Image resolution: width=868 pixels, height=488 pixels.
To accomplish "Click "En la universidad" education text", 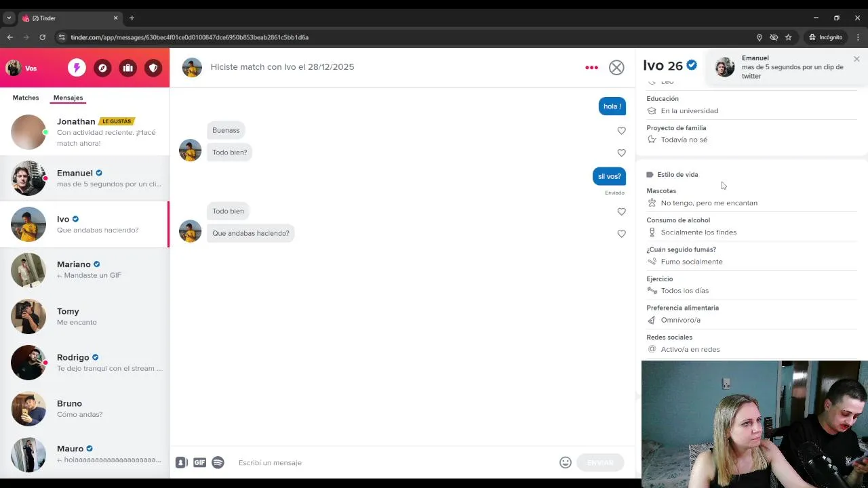I will click(690, 111).
